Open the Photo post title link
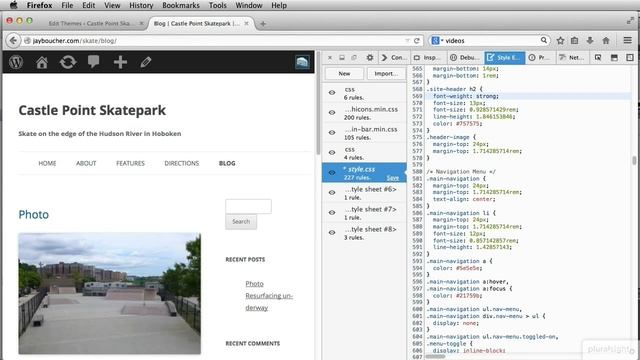The width and height of the screenshot is (640, 360). click(33, 215)
